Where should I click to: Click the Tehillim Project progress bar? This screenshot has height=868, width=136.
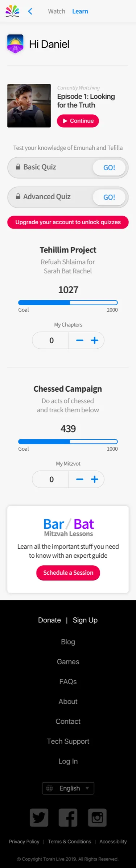68,303
